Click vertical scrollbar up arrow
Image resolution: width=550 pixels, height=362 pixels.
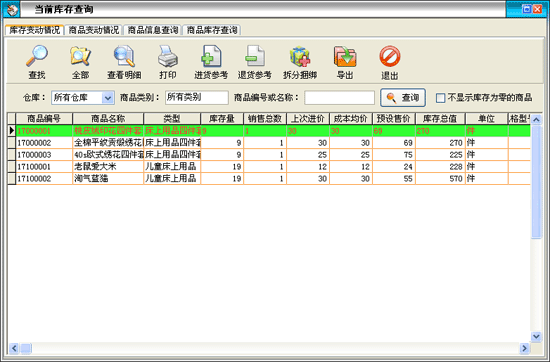[536, 120]
